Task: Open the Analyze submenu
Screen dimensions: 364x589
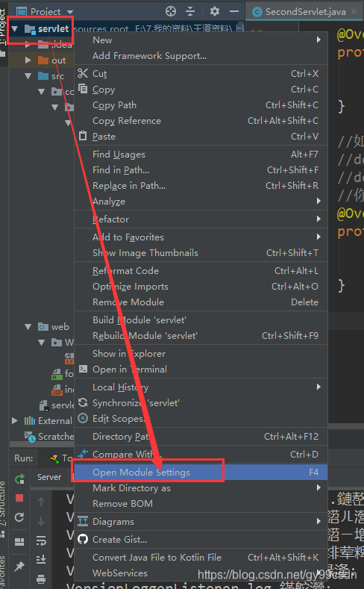Action: coord(201,202)
